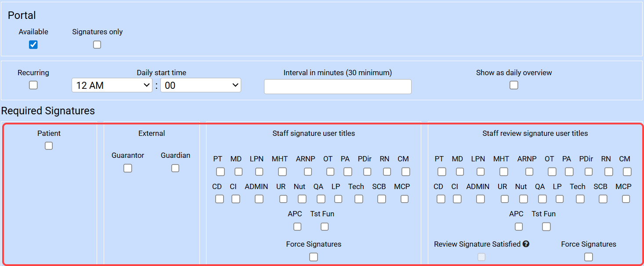Select ARNP under Staff review signature titles
Viewport: 644px width, 266px height.
(x=529, y=171)
